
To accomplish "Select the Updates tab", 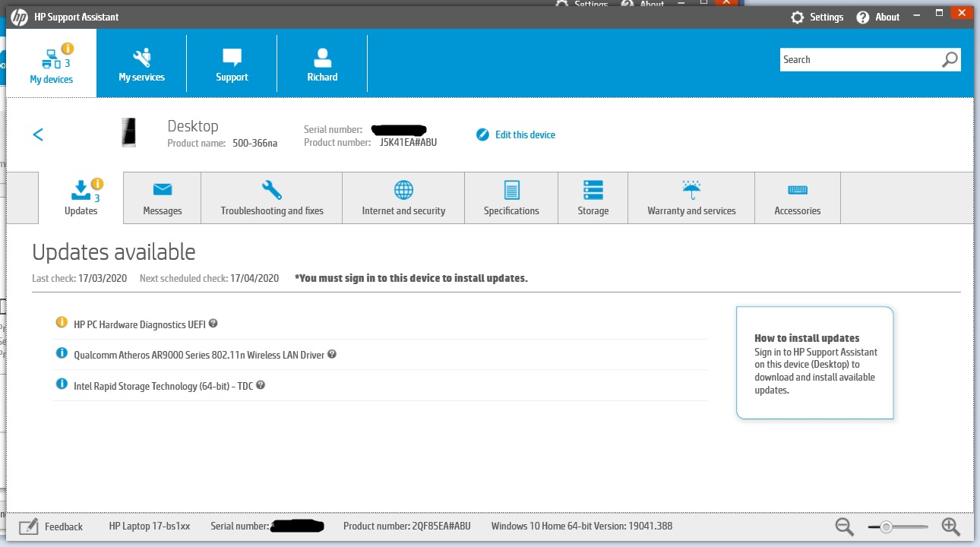I will pos(81,198).
